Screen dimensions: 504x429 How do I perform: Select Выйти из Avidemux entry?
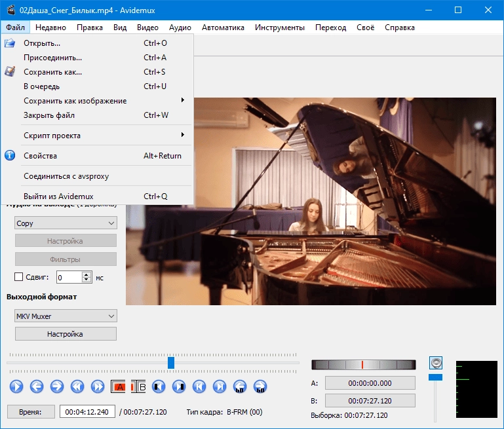tap(97, 196)
